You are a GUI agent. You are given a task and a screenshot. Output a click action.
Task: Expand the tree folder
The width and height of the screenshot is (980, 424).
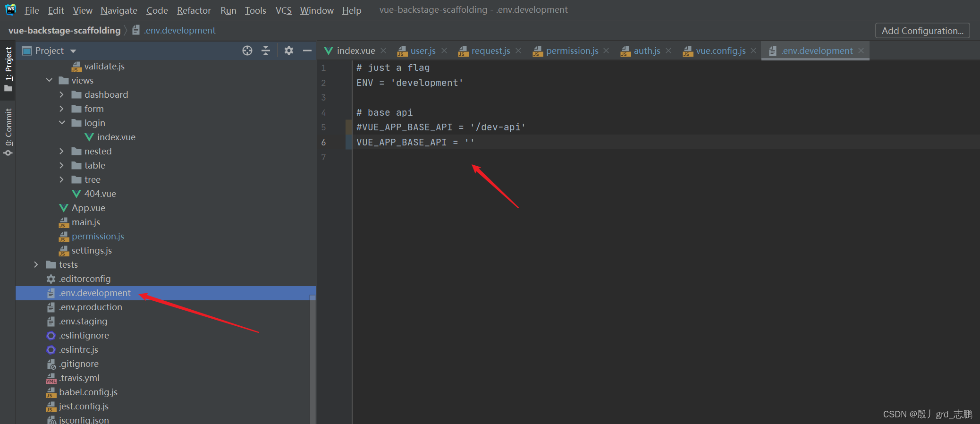coord(61,179)
